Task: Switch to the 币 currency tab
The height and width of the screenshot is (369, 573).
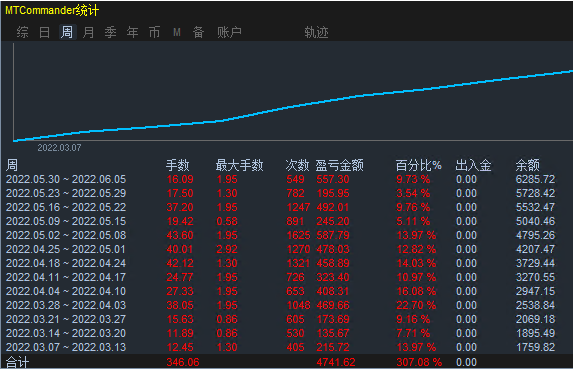Action: point(154,32)
